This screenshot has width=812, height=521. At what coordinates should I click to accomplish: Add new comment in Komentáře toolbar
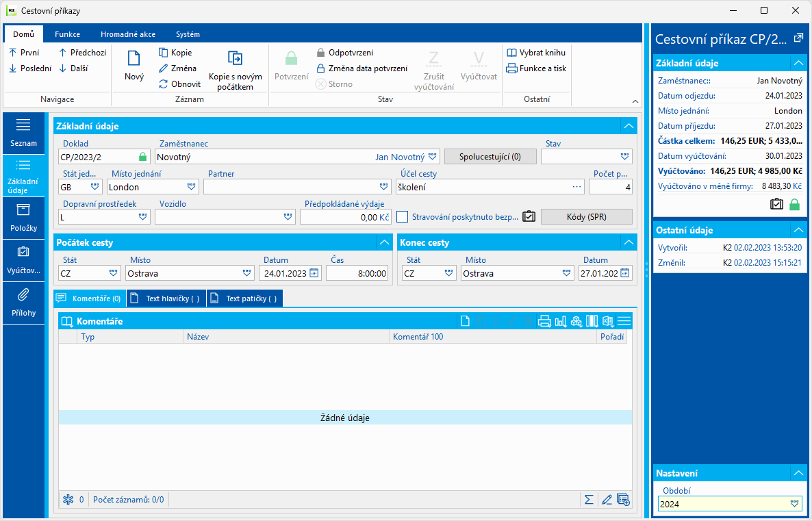[465, 322]
